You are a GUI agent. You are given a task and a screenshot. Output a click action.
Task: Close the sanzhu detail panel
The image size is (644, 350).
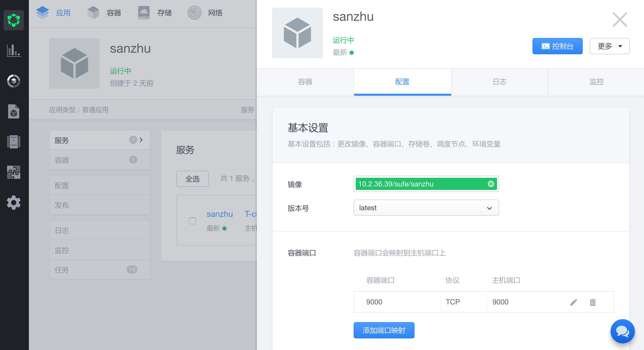click(620, 20)
